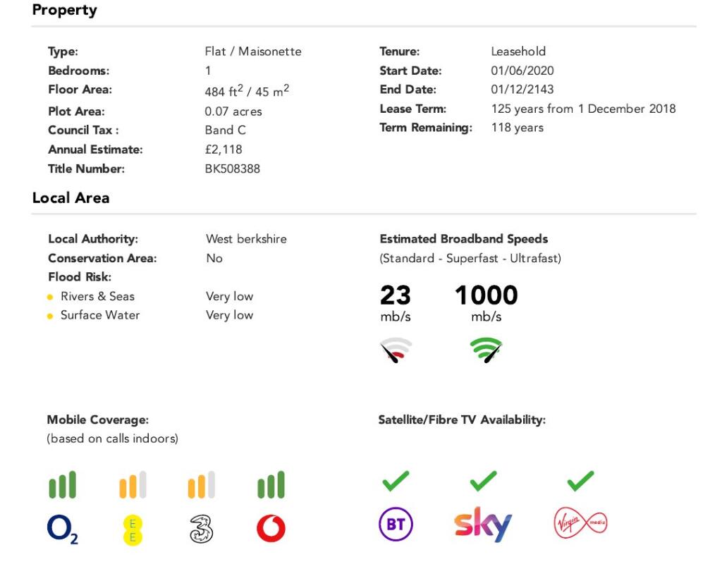
Task: Click the yellow EE network logo
Action: tap(132, 530)
